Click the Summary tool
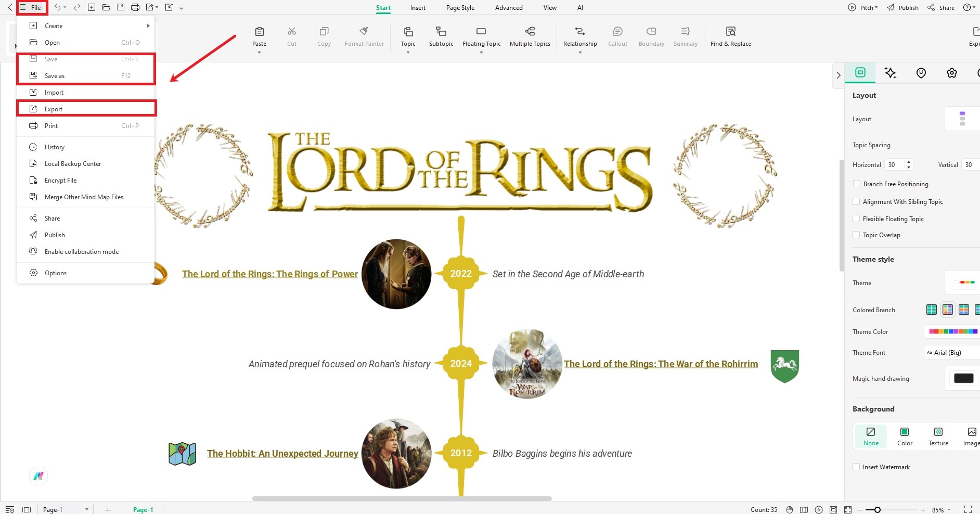Screen dimensions: 980x514 (685, 36)
